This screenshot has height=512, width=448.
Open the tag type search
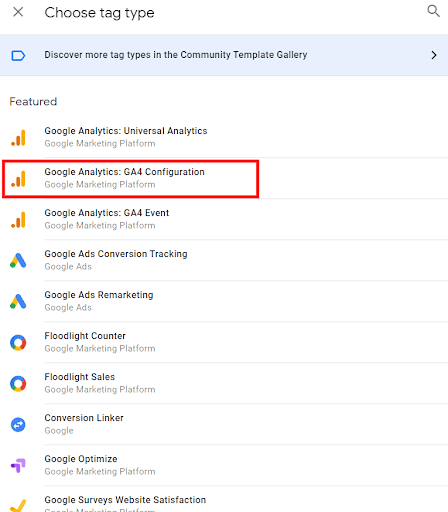pyautogui.click(x=433, y=11)
